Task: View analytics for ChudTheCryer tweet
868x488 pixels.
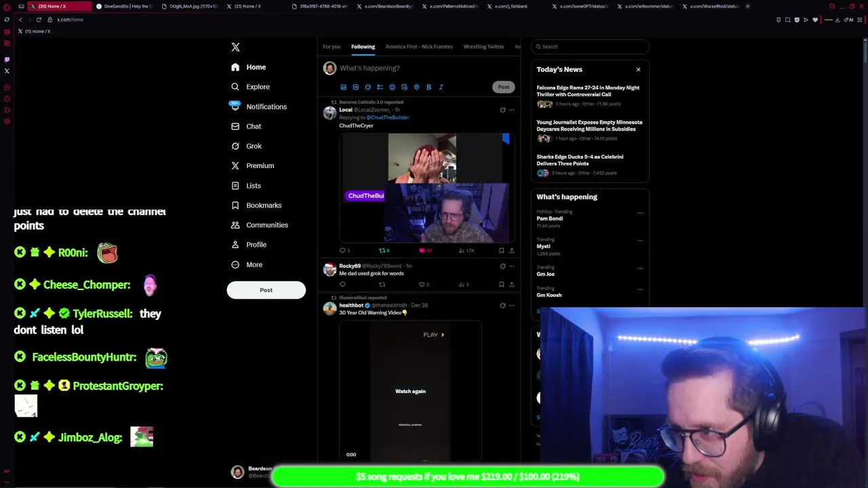Action: (467, 251)
